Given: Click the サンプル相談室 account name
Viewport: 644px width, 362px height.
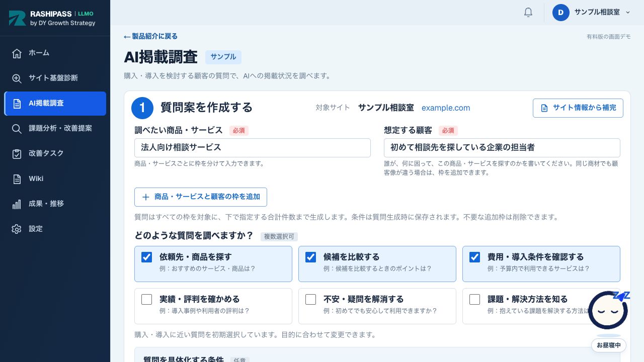Looking at the screenshot, I should [x=597, y=12].
